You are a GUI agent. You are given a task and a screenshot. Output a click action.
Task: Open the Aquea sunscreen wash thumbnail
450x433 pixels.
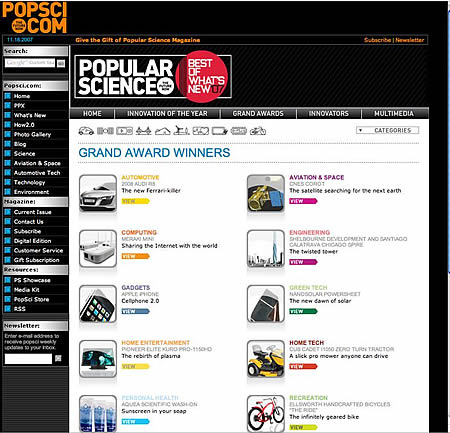tap(98, 414)
